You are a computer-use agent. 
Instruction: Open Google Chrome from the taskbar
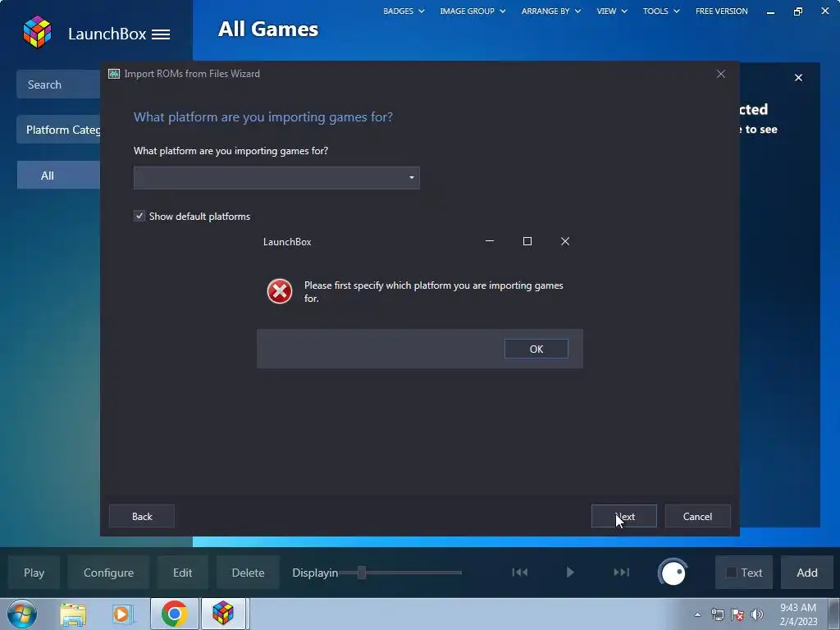174,614
